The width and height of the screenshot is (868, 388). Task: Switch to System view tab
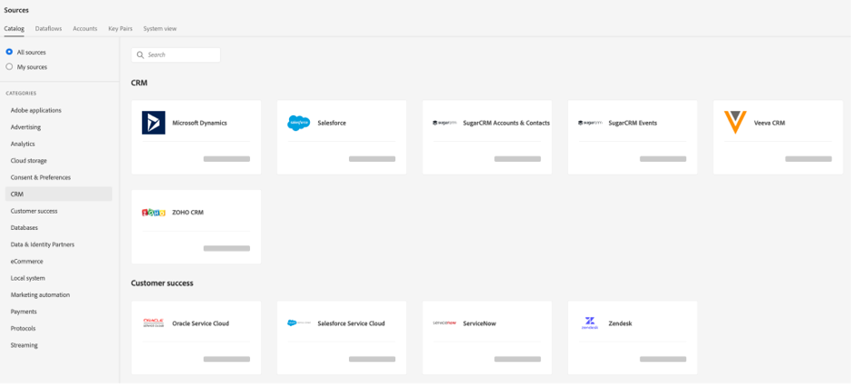tap(160, 29)
